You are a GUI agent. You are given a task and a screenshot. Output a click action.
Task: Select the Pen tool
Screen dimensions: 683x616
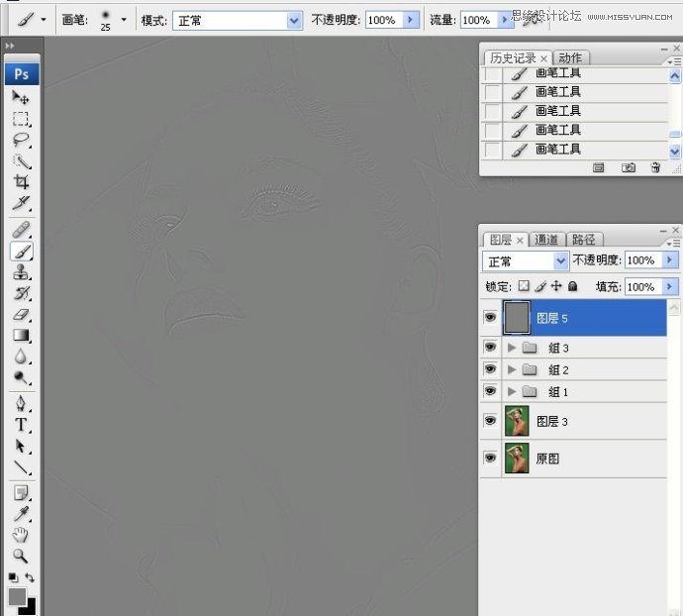coord(21,403)
